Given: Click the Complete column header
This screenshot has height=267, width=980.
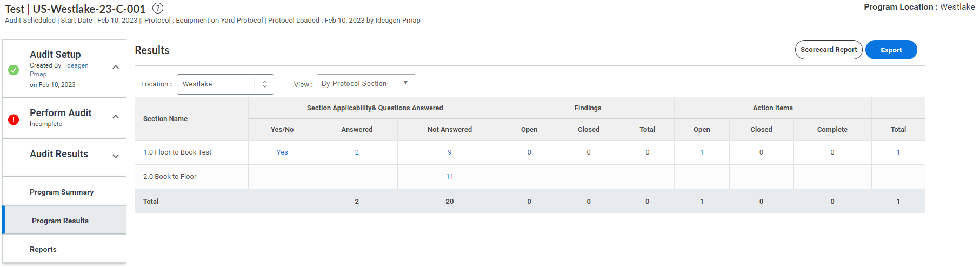Looking at the screenshot, I should [x=832, y=130].
